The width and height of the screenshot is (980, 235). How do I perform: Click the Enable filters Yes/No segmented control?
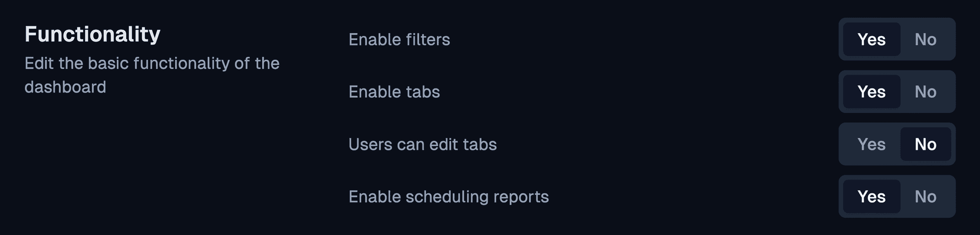click(897, 39)
